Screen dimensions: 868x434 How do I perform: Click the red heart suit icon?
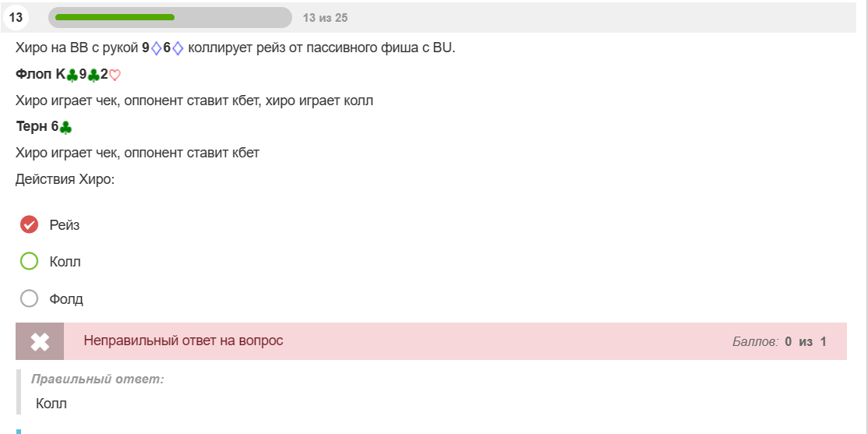click(x=115, y=76)
